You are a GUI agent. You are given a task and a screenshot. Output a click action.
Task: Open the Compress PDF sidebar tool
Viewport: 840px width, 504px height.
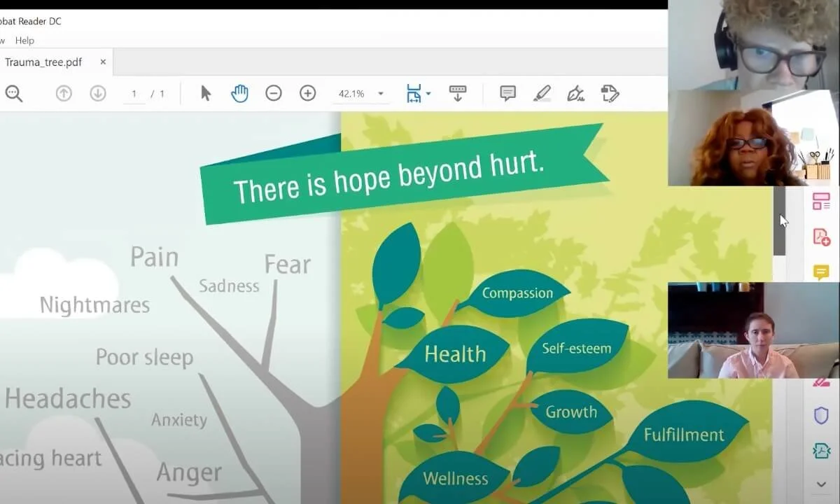[x=822, y=450]
